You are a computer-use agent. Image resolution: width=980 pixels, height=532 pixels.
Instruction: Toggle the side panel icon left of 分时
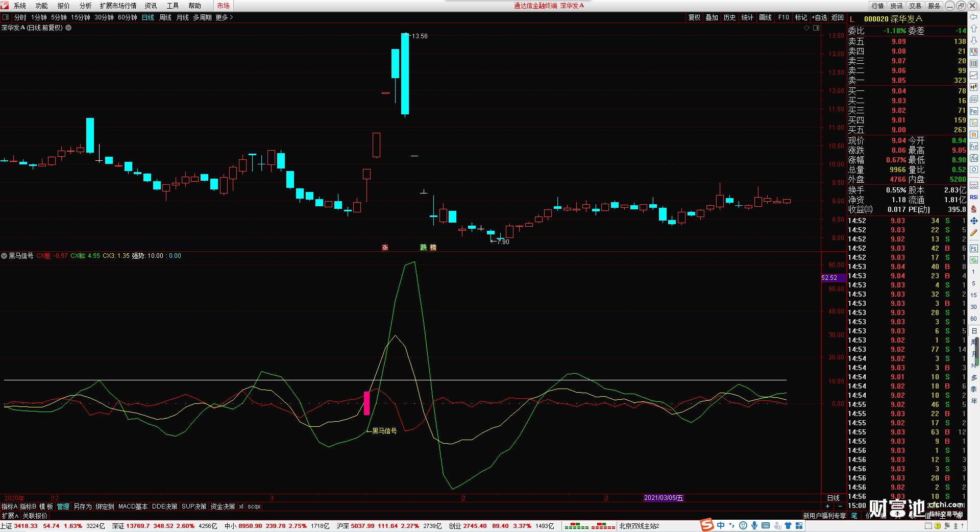tap(6, 17)
